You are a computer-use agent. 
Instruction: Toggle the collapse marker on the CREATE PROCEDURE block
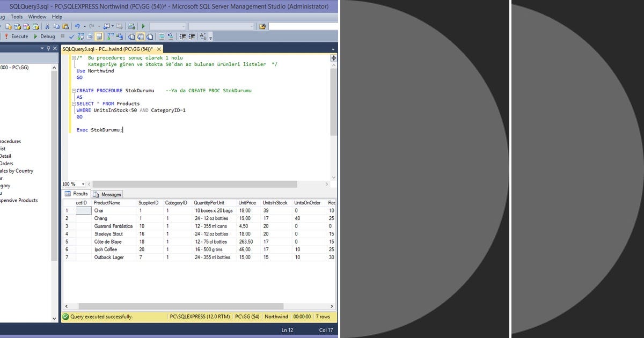pos(75,91)
